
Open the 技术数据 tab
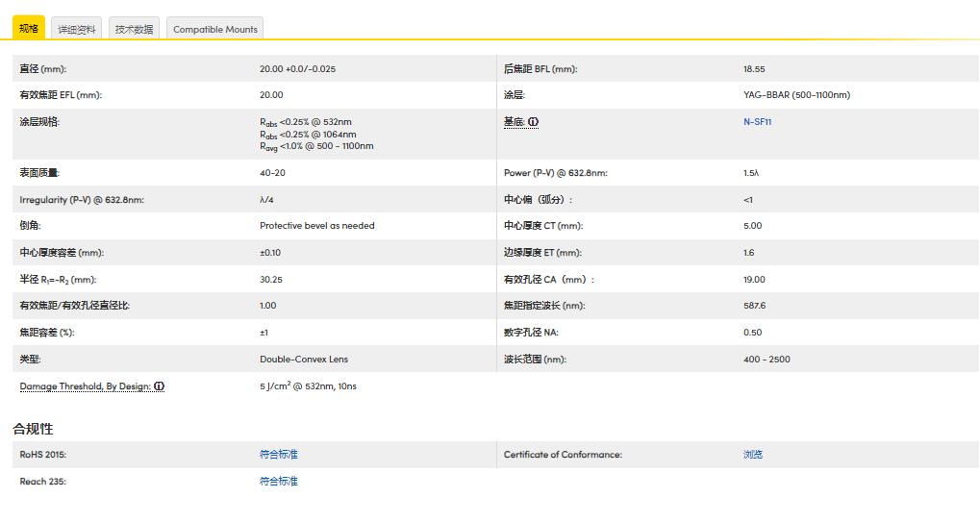click(x=134, y=29)
